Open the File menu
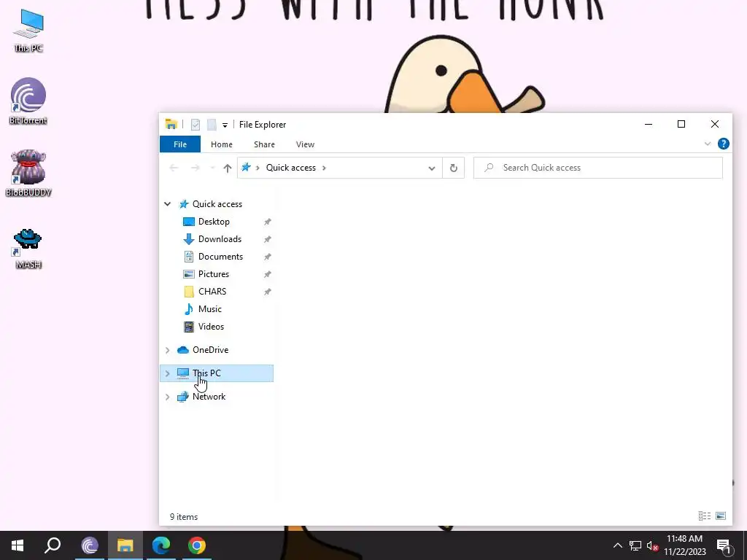The image size is (747, 560). point(180,144)
